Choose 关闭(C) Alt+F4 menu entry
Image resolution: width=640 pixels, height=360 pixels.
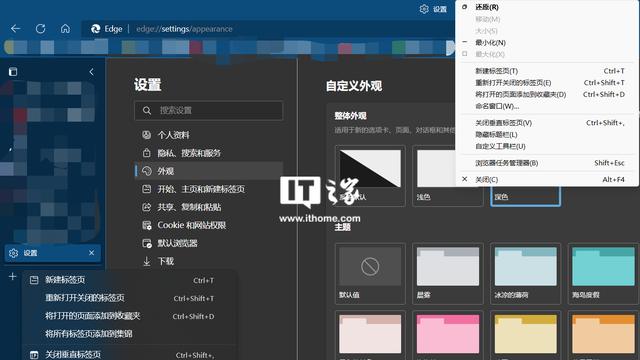tap(546, 180)
